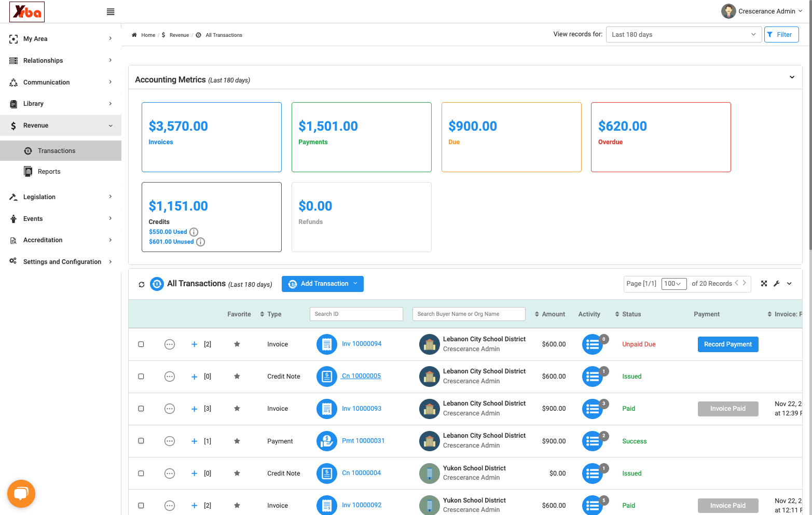Tick the checkbox for Inv 10000093 row

pyautogui.click(x=141, y=409)
